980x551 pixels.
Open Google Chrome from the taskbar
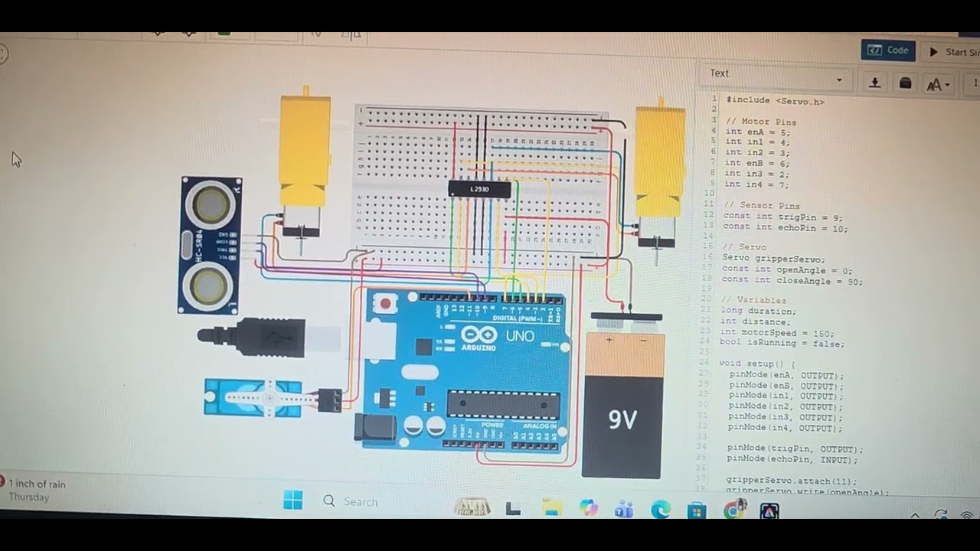tap(733, 510)
